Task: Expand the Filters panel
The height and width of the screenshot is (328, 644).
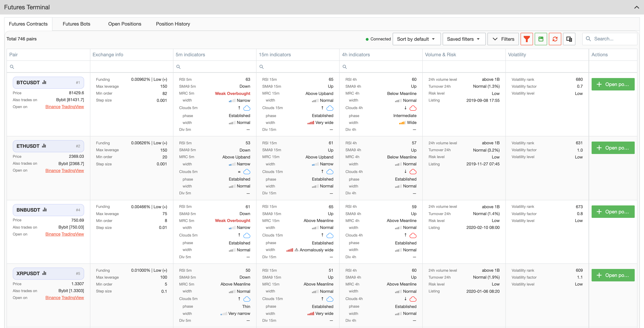Action: (503, 39)
